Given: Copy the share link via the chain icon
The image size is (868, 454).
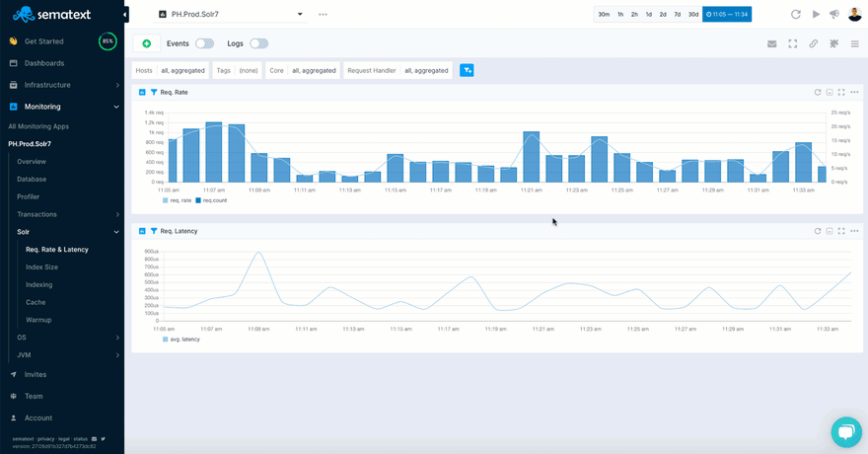Looking at the screenshot, I should point(813,43).
